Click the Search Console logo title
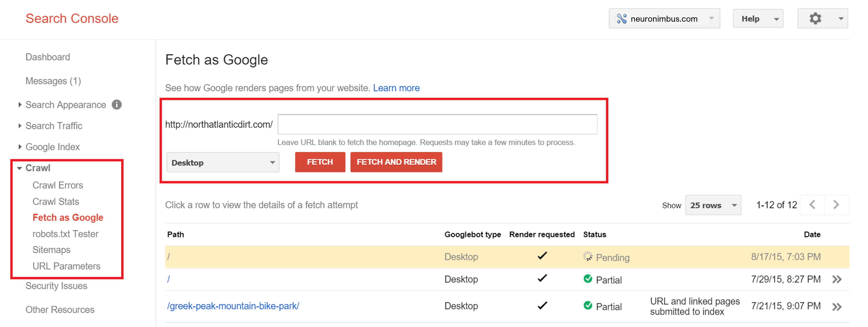The width and height of the screenshot is (868, 327). (x=72, y=18)
